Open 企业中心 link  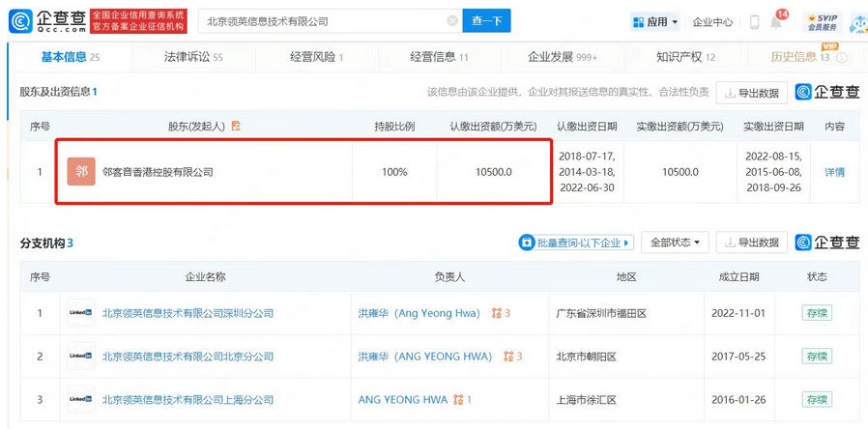pos(712,22)
